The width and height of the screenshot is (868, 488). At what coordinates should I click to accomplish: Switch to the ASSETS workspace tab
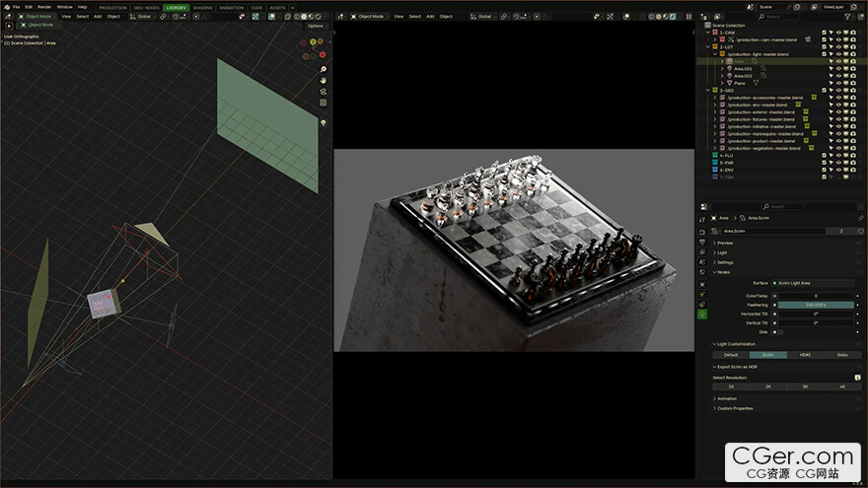click(277, 8)
